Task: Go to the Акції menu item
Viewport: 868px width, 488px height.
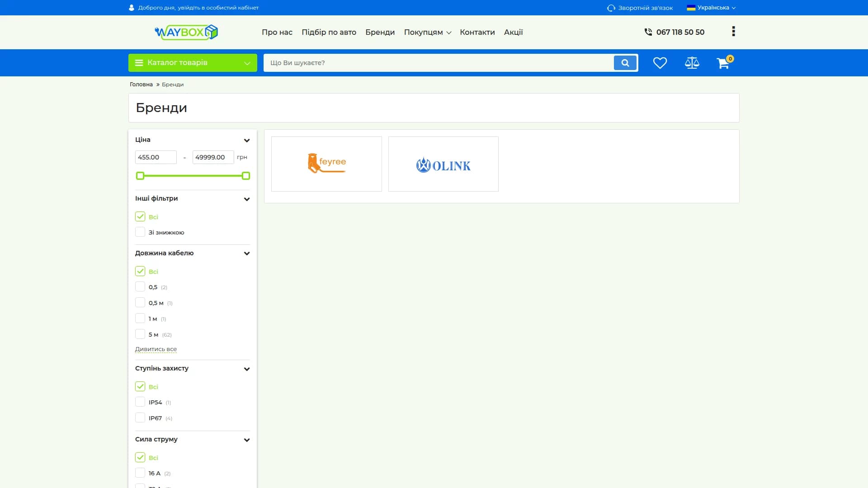Action: (513, 32)
